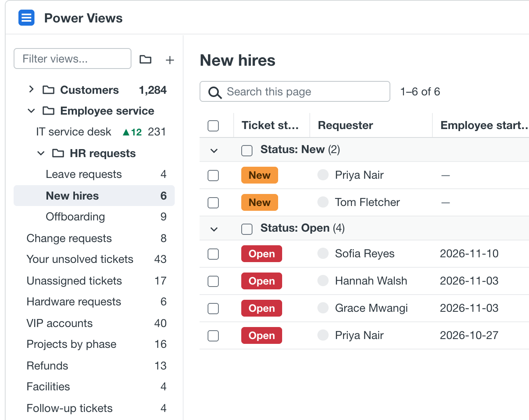Open the VIP accounts view
529x420 pixels.
[x=94, y=323]
